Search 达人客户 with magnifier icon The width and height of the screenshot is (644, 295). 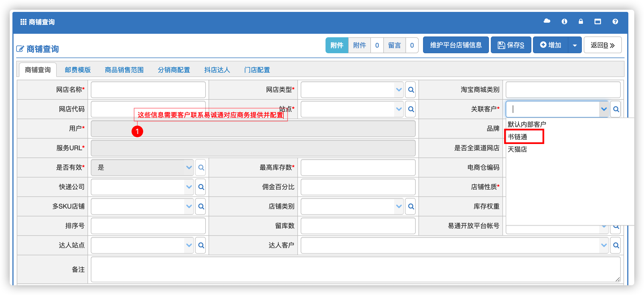(616, 245)
